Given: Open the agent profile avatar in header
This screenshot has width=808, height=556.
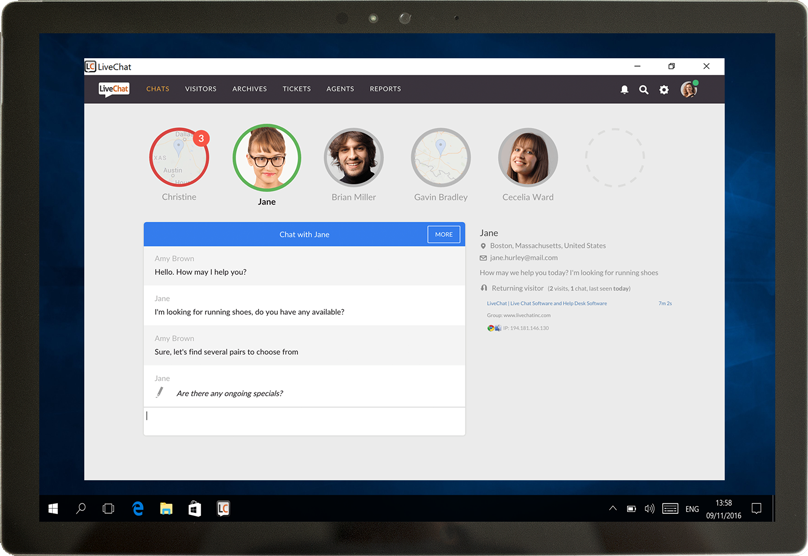Looking at the screenshot, I should coord(688,89).
